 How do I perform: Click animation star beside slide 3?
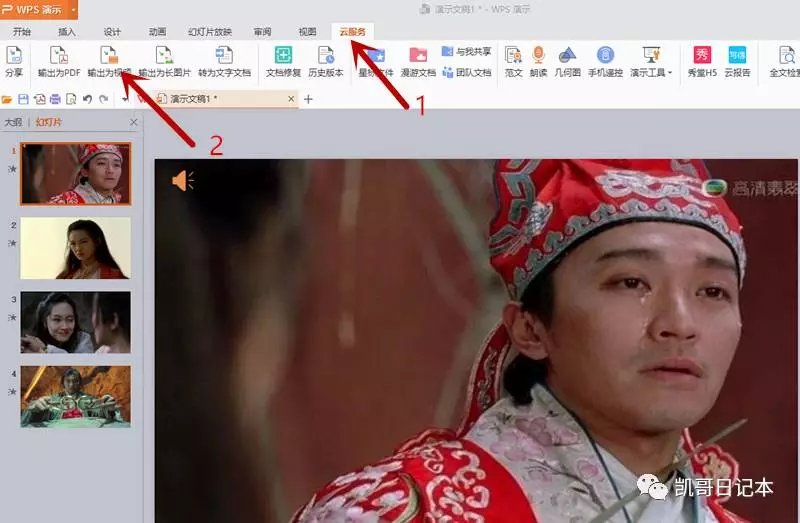tap(13, 317)
